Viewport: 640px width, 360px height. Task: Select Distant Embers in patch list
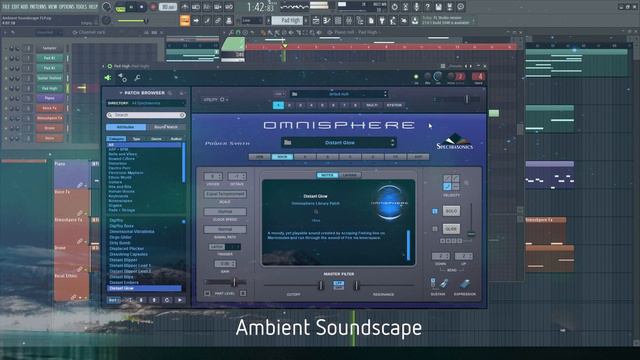point(124,282)
